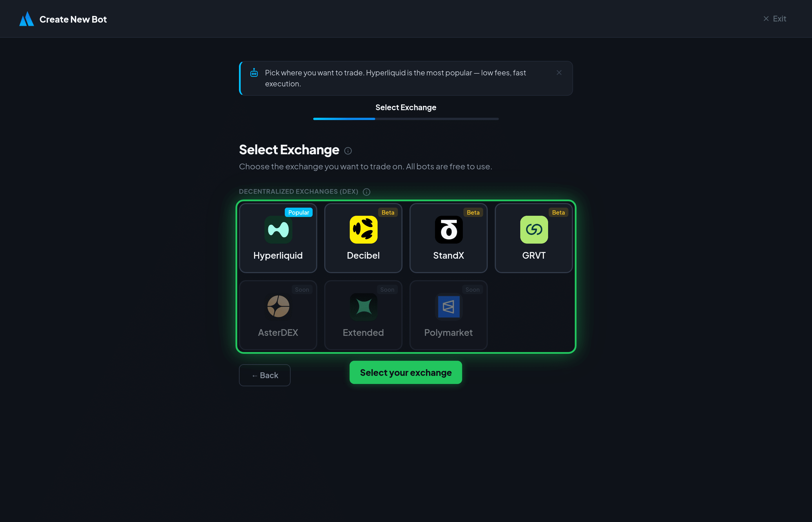
Task: Click the AsterDEX name label
Action: (278, 333)
